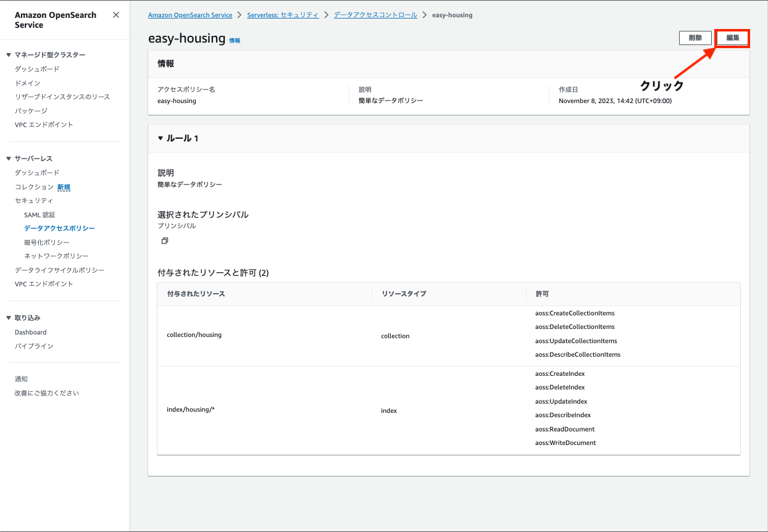Open 改善にご協力ください link
768x532 pixels.
(47, 393)
